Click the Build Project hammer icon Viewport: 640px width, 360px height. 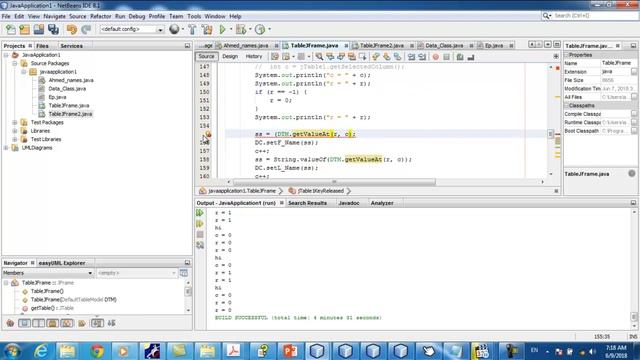click(x=192, y=29)
